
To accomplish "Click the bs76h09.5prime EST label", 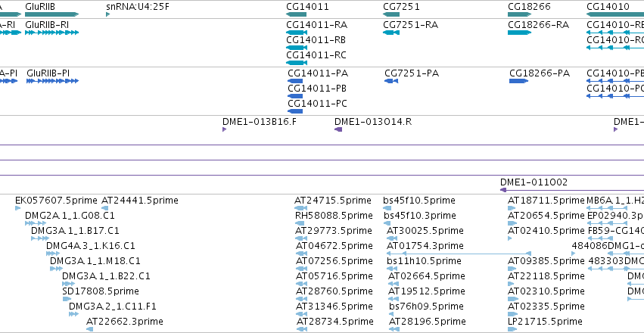I will pos(426,307).
